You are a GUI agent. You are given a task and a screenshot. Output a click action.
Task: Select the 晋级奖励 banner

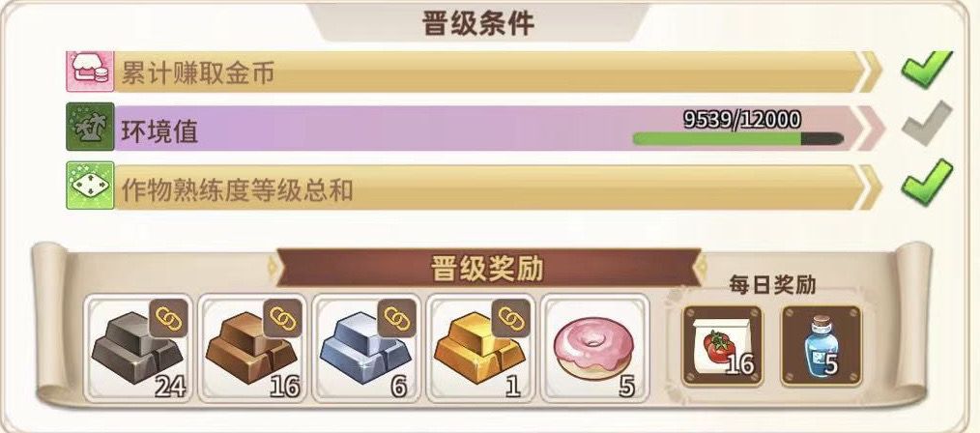[x=487, y=268]
